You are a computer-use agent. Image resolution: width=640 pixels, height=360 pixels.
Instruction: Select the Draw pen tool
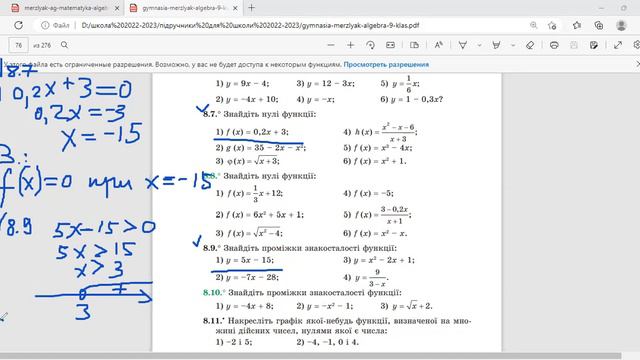pos(462,45)
